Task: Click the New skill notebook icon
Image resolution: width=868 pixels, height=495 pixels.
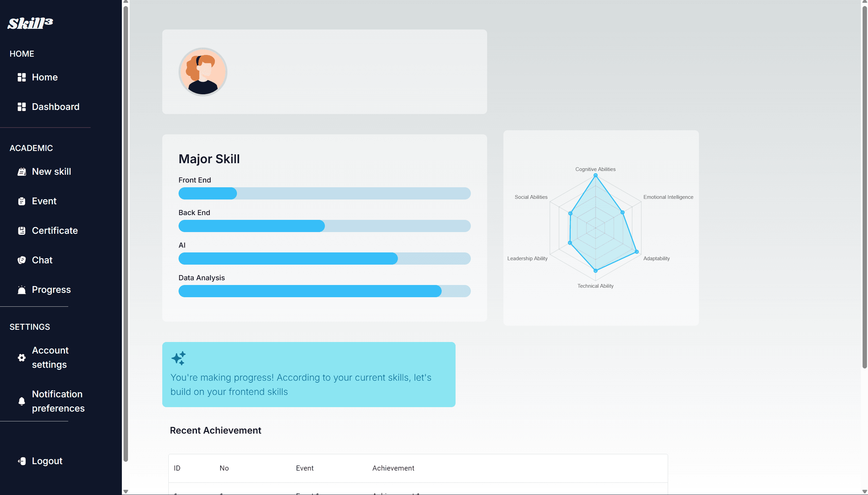Action: coord(21,172)
